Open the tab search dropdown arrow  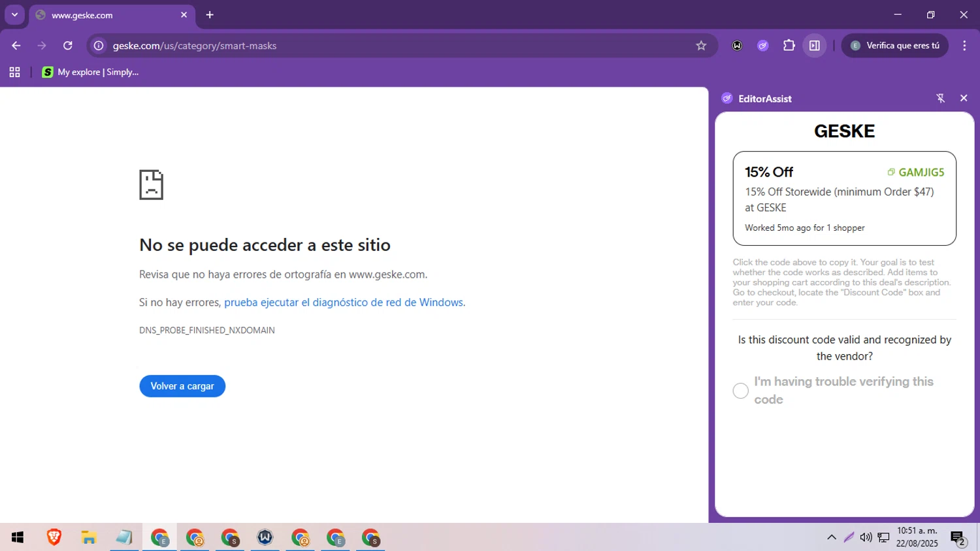pyautogui.click(x=14, y=14)
